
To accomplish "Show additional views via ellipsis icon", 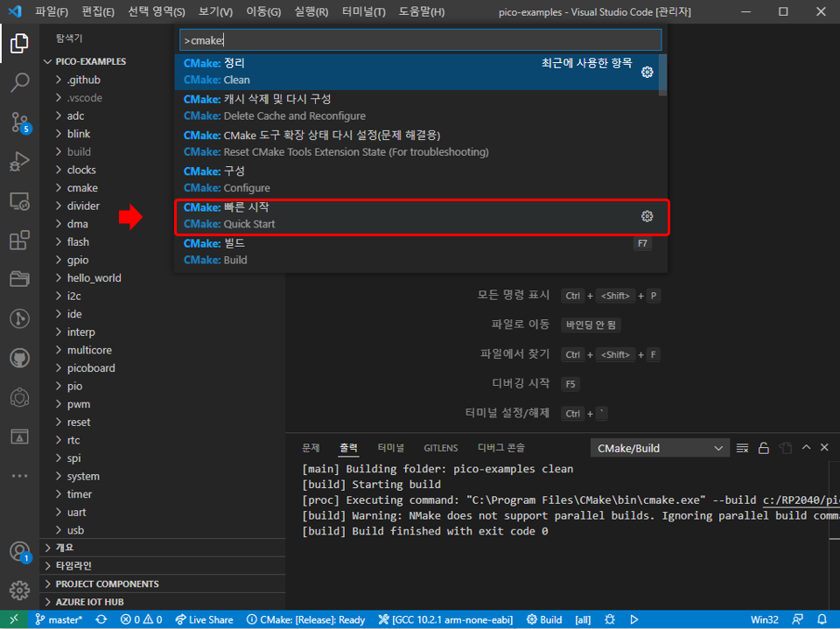I will click(19, 476).
